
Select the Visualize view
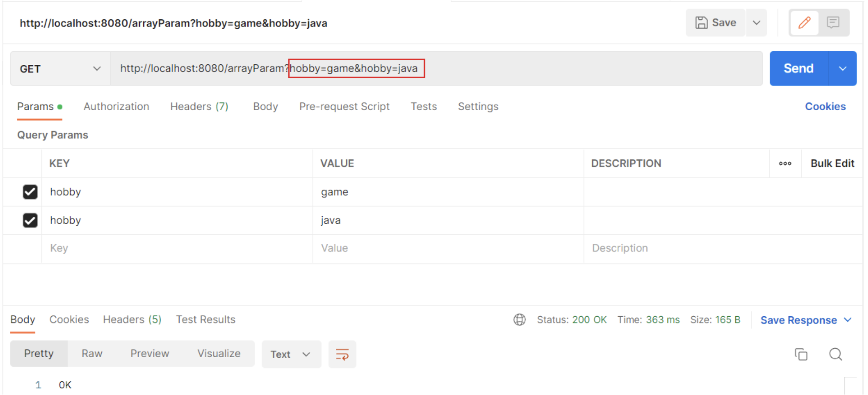coord(219,354)
